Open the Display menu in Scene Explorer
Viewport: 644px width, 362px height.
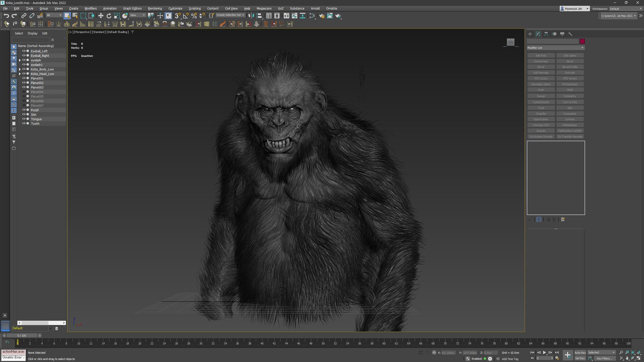[x=33, y=33]
